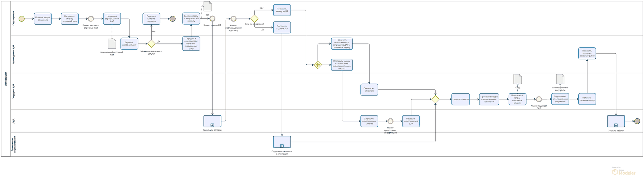This screenshot has height=176, width=644.
Task: Select the 'Принять запрос от клиента' task
Action: [43, 19]
